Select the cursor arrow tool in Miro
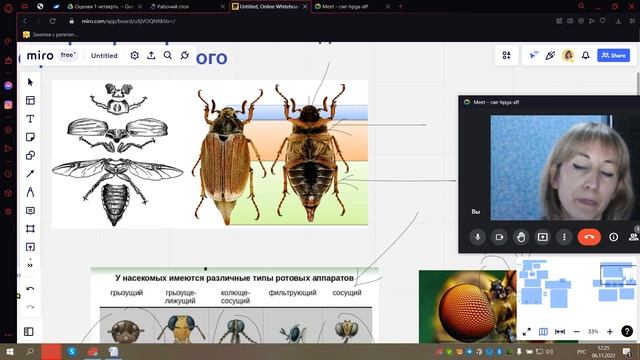 (30, 82)
